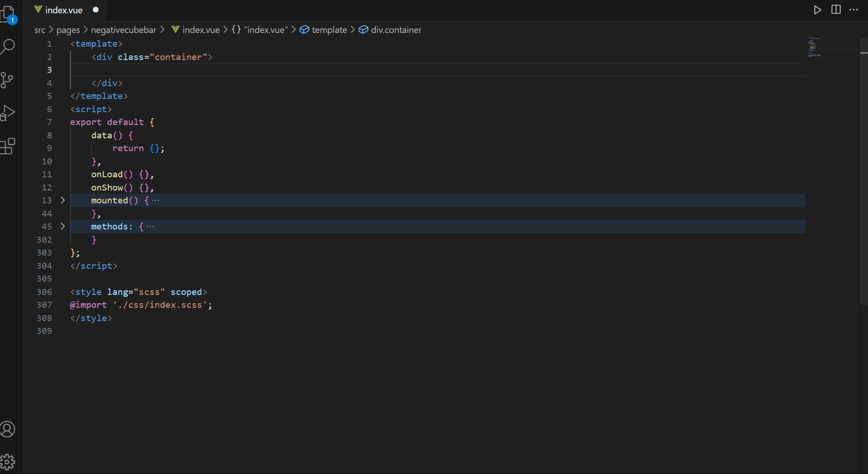Click the ellipsis after 'mounted() {'
Viewport: 868px width, 474px height.
156,200
